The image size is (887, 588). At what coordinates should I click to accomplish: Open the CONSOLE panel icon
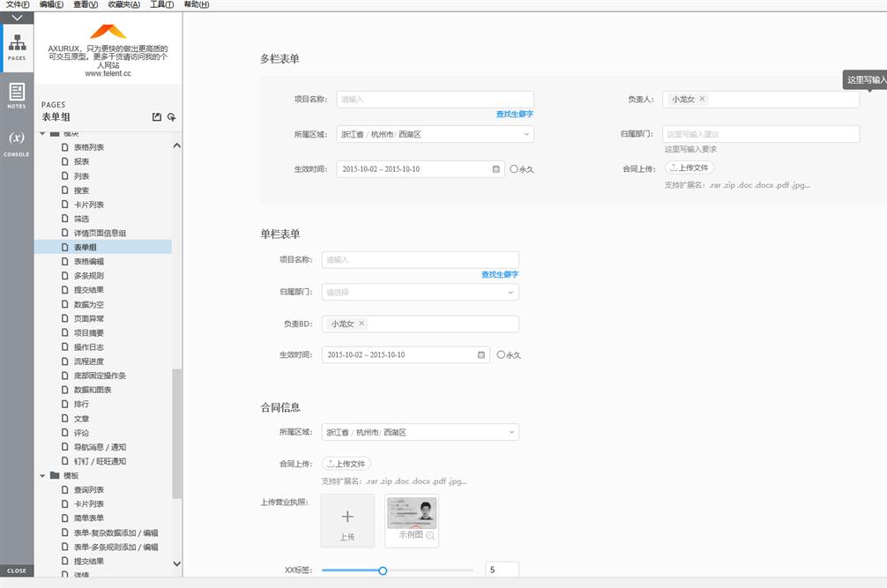pos(17,143)
